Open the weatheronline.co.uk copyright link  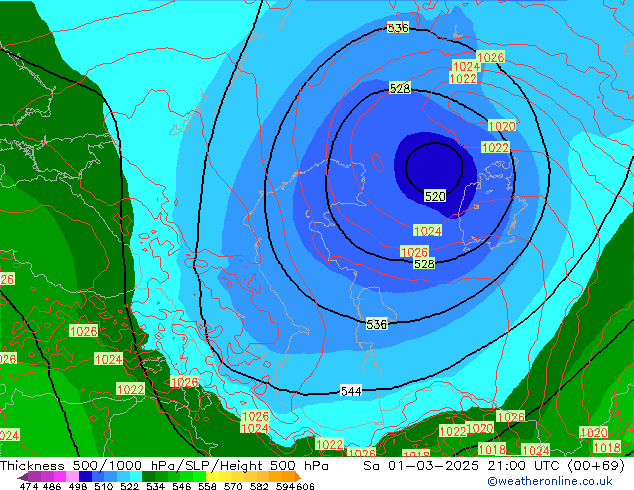click(550, 481)
